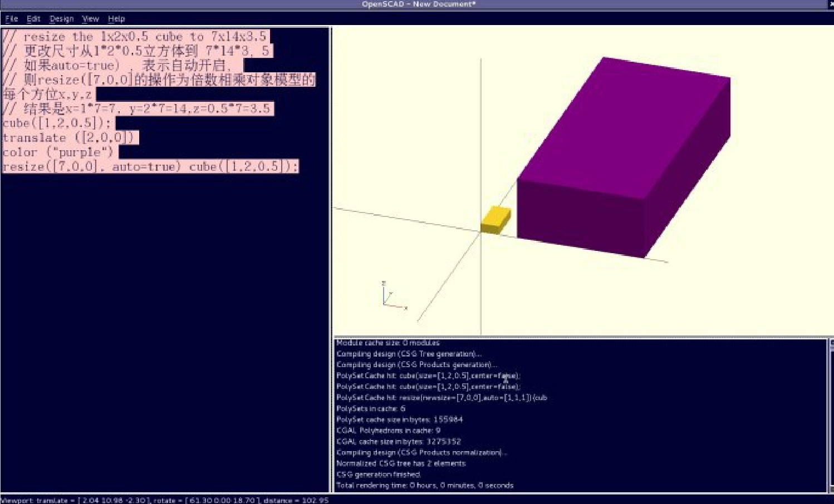The image size is (834, 504).
Task: Place cursor on the cube([1,2,0.5]); line
Action: (57, 123)
